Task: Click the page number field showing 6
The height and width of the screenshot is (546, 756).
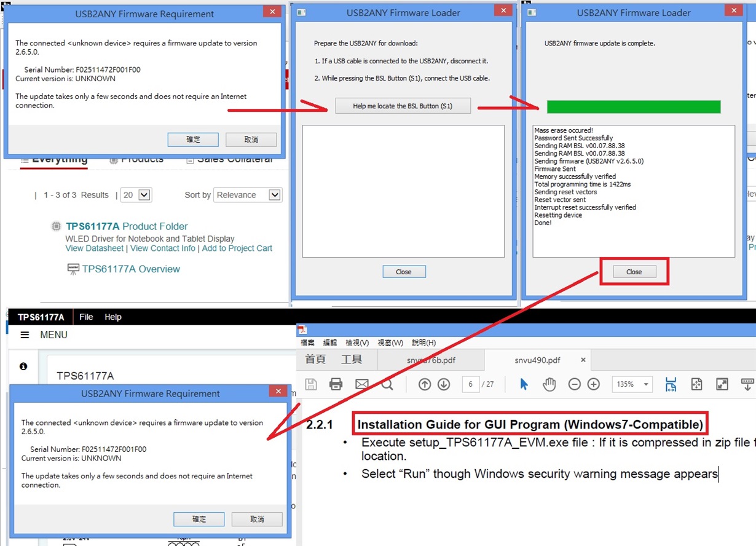Action: point(471,384)
